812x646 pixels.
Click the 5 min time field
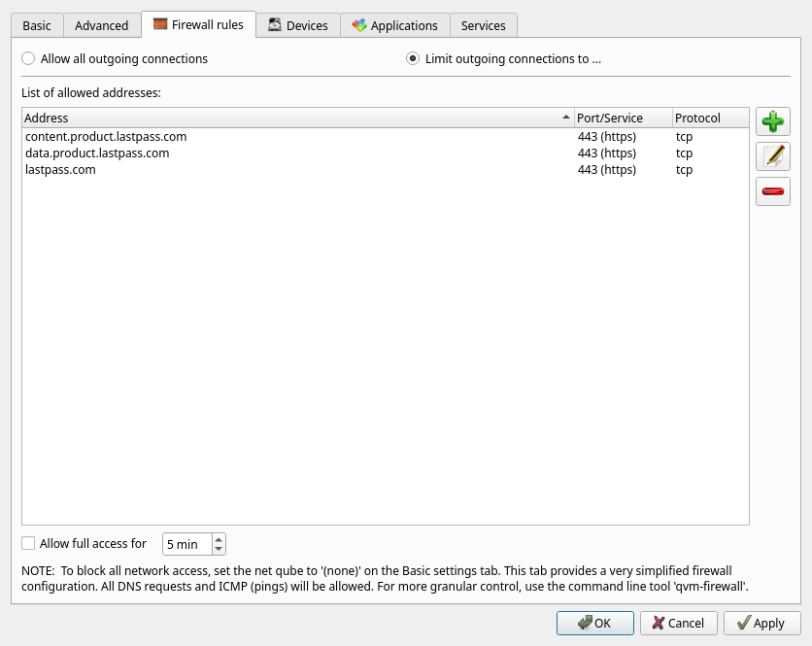point(187,544)
